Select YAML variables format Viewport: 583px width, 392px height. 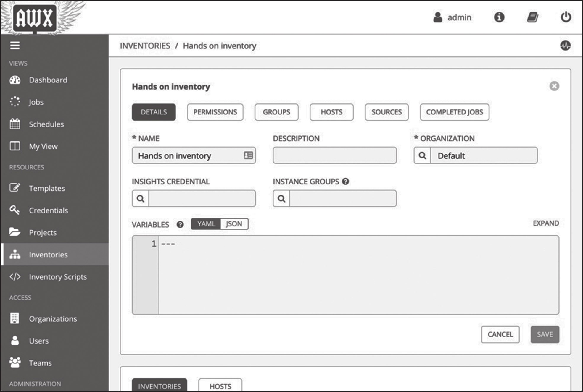click(206, 224)
